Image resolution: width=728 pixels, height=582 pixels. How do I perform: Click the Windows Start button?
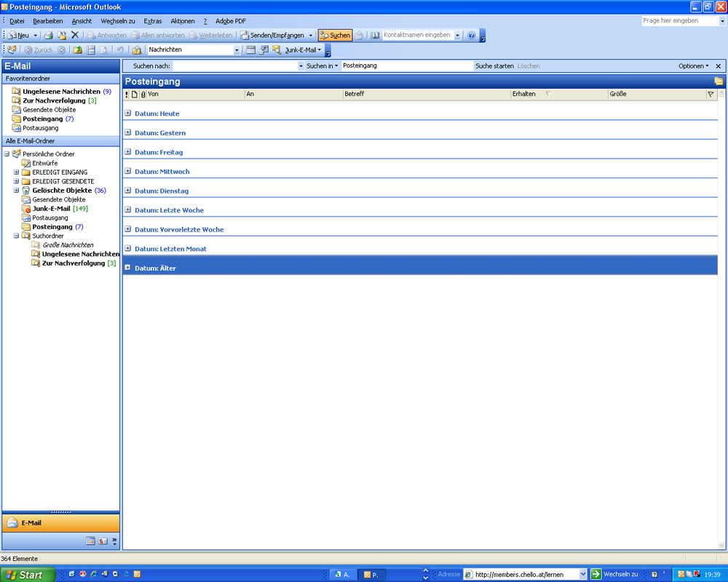pos(26,575)
